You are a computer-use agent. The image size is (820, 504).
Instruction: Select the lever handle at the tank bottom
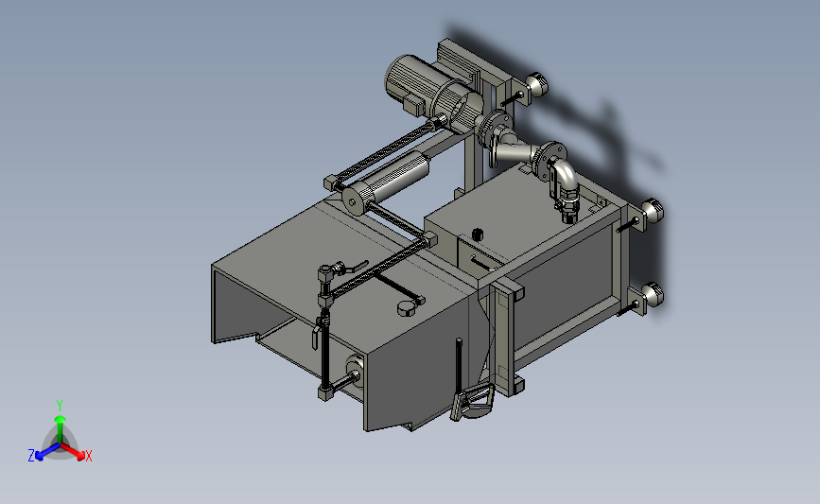473,403
